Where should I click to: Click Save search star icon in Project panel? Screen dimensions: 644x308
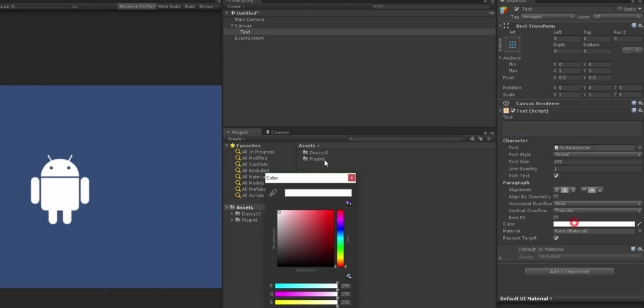point(489,139)
